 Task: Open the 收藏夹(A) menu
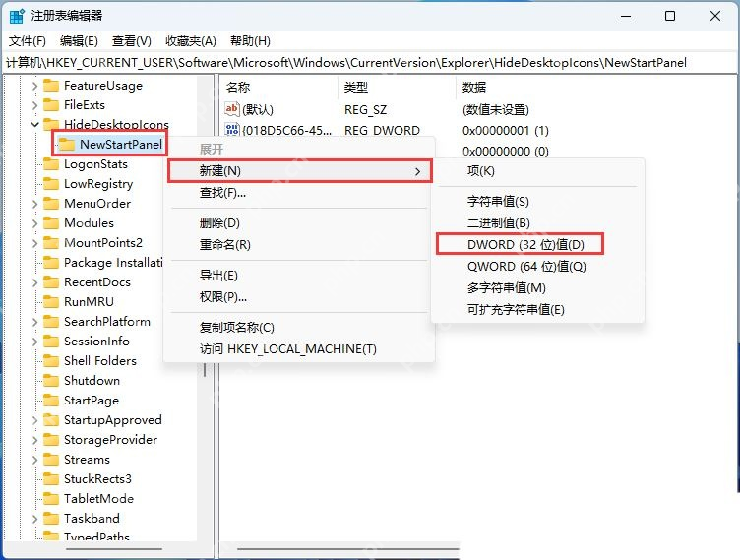click(x=191, y=41)
